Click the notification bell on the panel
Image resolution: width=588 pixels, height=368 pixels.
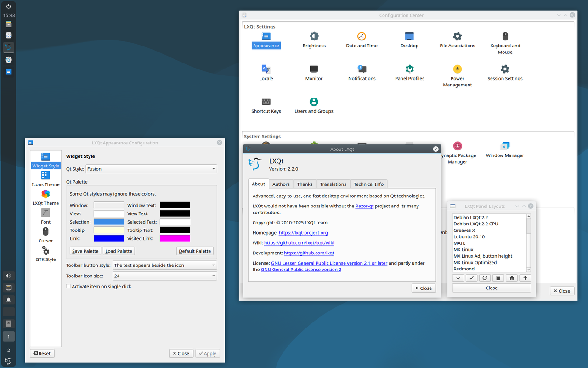8,299
